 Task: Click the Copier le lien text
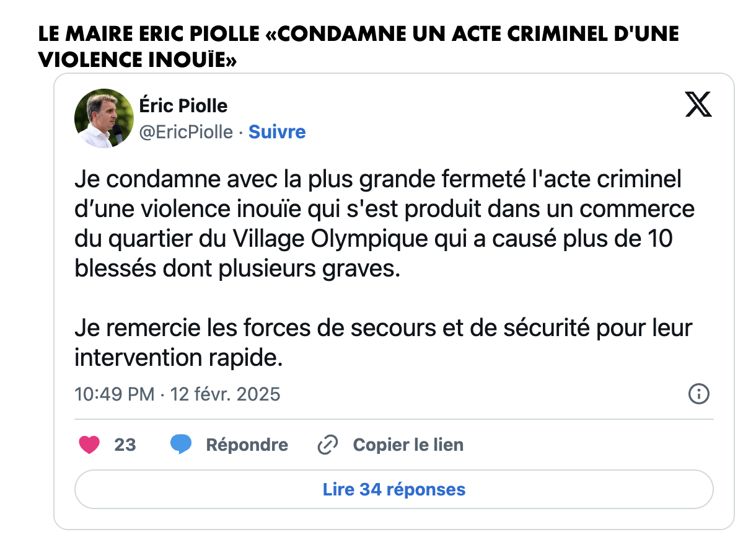(408, 445)
